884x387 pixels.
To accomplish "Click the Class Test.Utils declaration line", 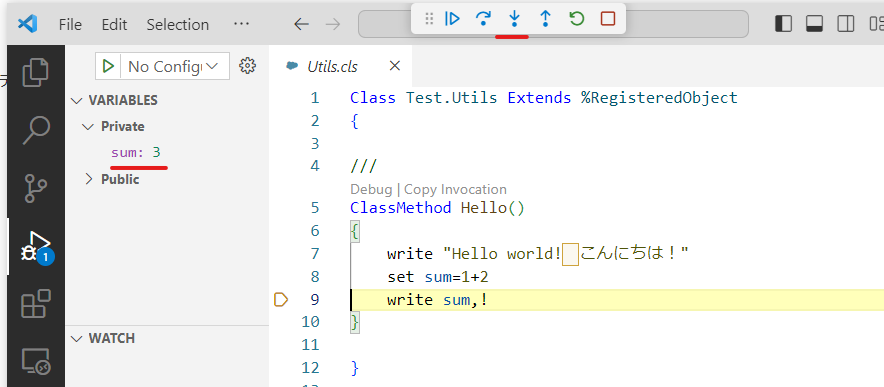I will 543,98.
